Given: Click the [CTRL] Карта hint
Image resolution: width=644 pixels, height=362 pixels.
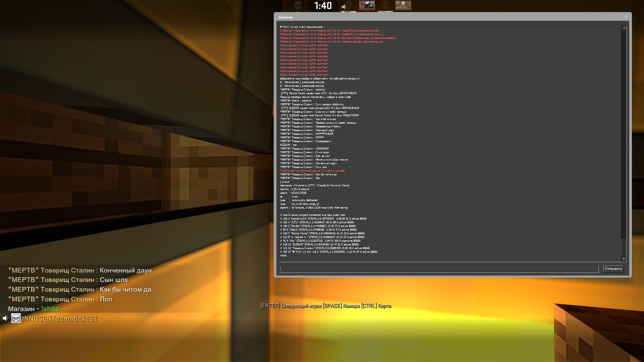Looking at the screenshot, I should point(375,306).
